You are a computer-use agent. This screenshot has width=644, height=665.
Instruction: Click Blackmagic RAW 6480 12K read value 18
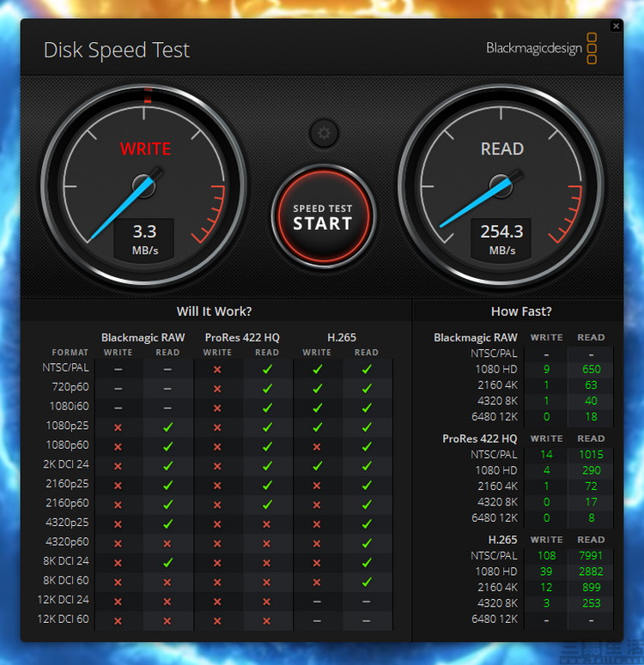(592, 417)
